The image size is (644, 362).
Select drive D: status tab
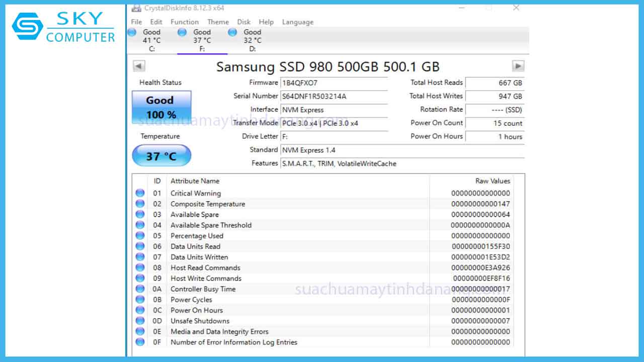(252, 40)
